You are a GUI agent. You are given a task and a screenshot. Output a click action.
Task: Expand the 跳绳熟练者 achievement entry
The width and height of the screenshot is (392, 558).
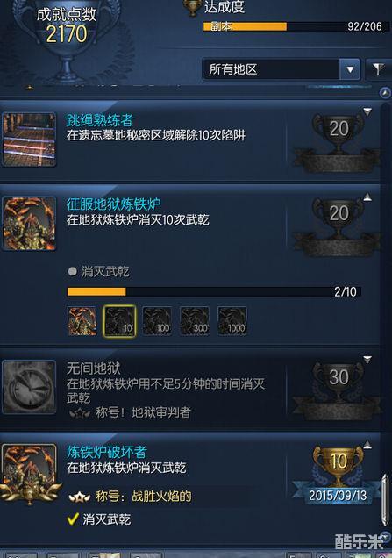point(367,111)
